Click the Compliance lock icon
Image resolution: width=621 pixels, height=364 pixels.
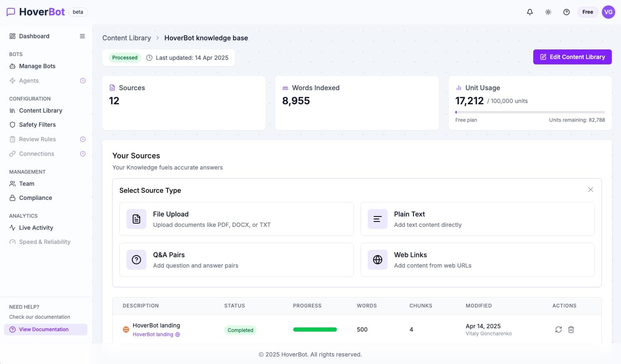click(12, 198)
